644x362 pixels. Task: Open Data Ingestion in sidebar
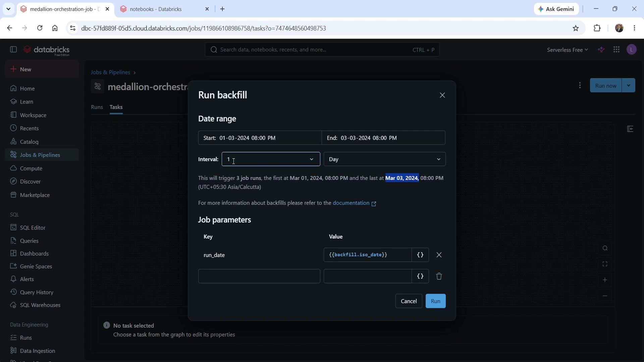(42, 351)
